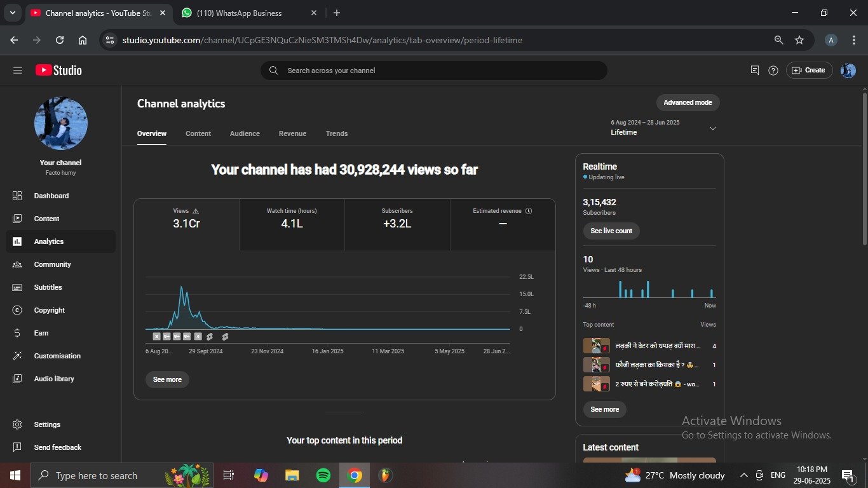This screenshot has width=868, height=488.
Task: Click the YouTube Studio logo
Action: pyautogui.click(x=58, y=71)
